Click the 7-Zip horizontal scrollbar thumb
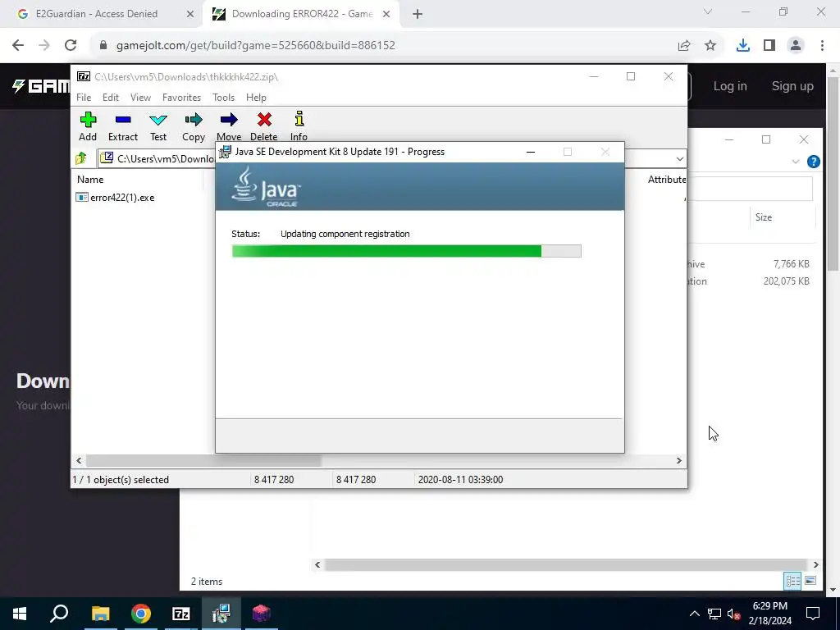Screen dimensions: 840x630 coord(203,461)
